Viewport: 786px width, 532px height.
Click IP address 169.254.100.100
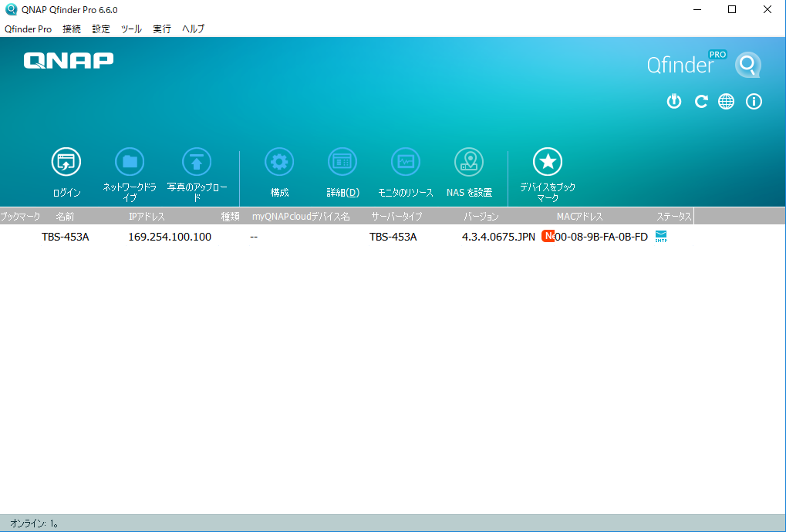[170, 237]
